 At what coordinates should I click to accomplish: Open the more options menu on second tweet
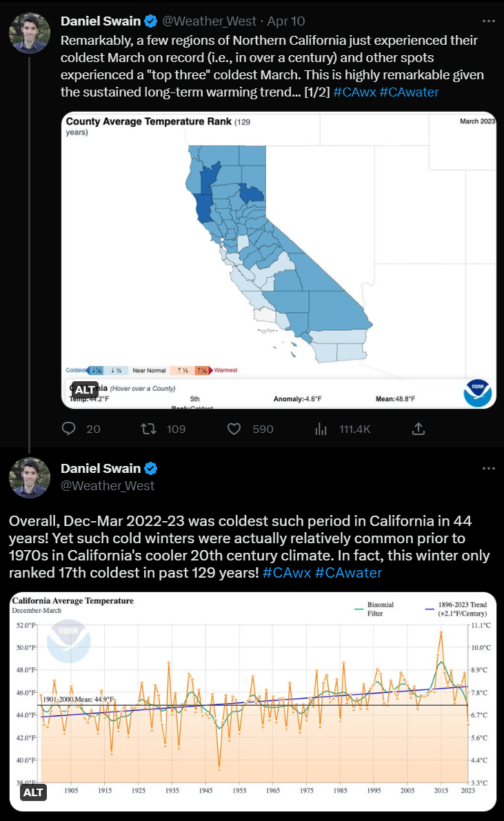(488, 469)
